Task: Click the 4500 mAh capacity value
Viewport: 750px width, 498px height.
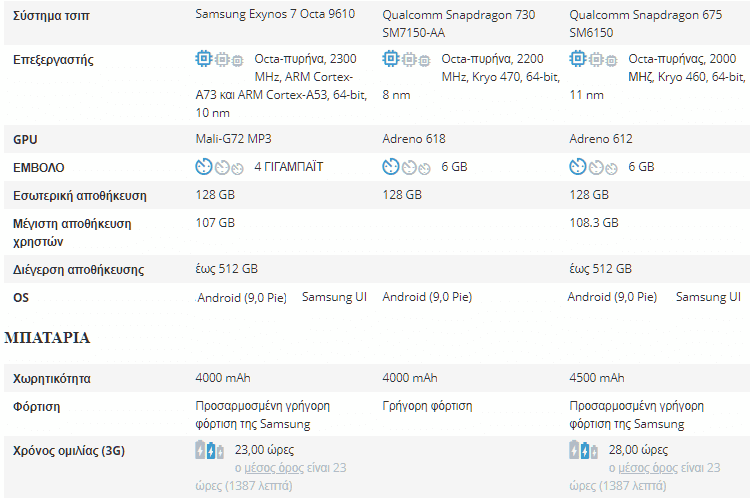Action: [596, 378]
